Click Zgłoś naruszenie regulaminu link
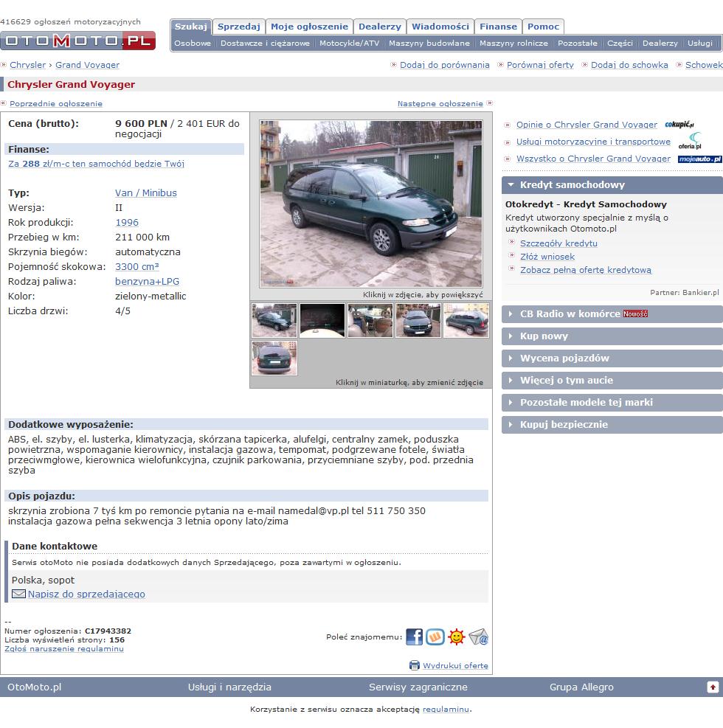 64,648
